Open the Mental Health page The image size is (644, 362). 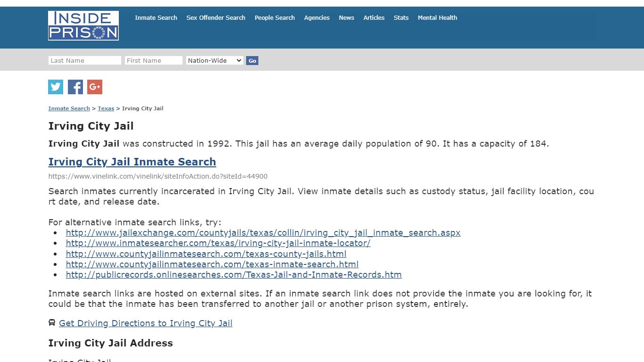(x=437, y=17)
